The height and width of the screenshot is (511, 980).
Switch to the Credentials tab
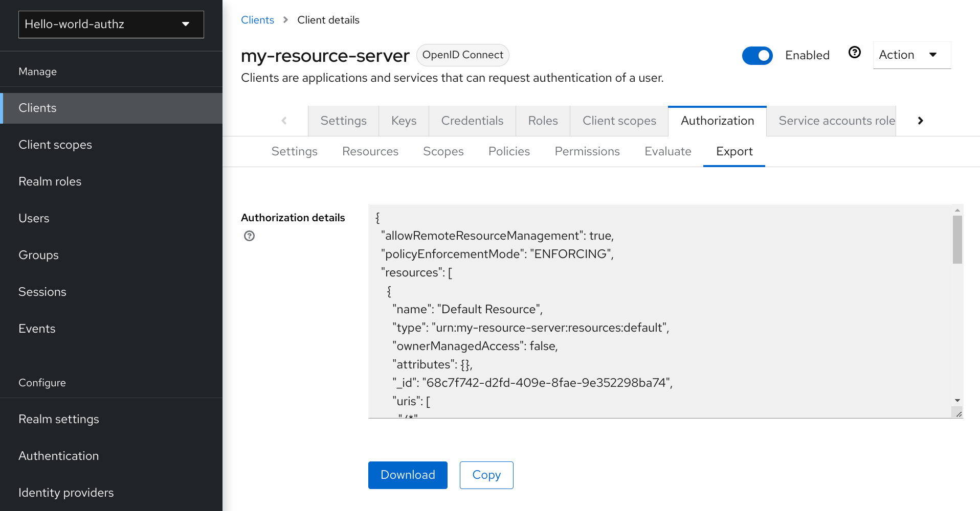pyautogui.click(x=472, y=121)
